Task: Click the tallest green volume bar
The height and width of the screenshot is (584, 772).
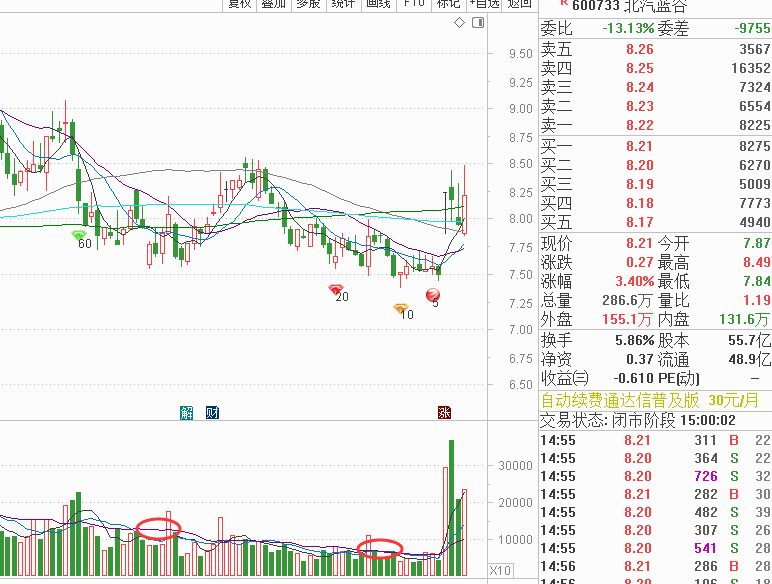Action: pos(451,508)
